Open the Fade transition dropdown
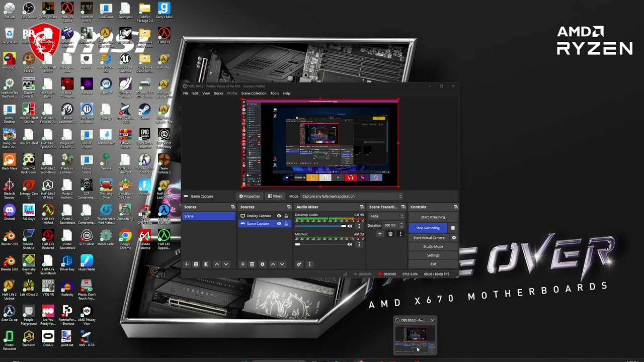Screen dimensions: 644x362 coord(386,216)
